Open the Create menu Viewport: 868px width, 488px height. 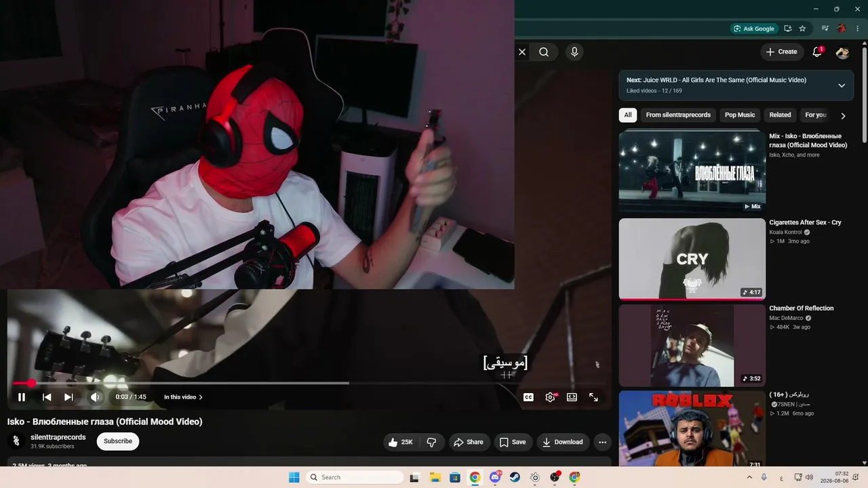pos(781,52)
